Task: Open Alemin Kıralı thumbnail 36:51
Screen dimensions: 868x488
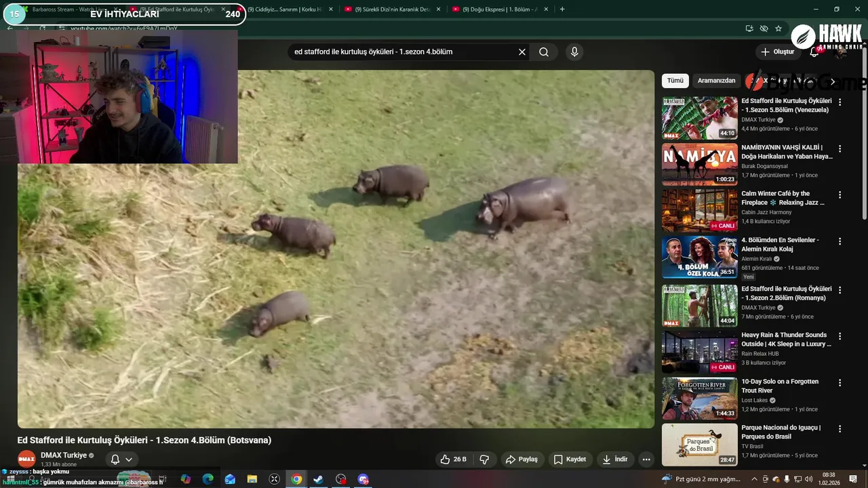Action: point(699,256)
